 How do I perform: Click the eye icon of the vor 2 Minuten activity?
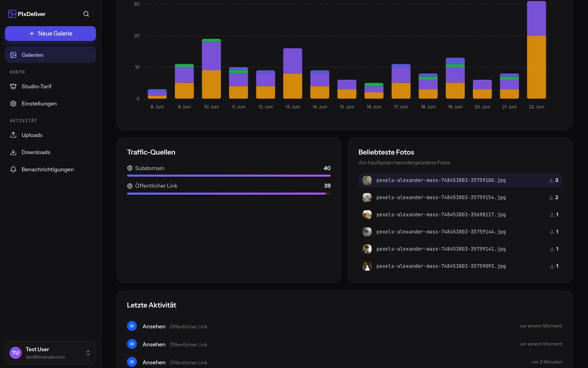132,362
